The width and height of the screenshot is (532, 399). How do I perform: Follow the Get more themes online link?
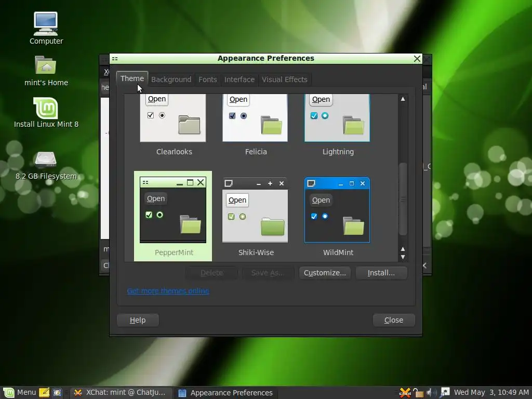168,291
